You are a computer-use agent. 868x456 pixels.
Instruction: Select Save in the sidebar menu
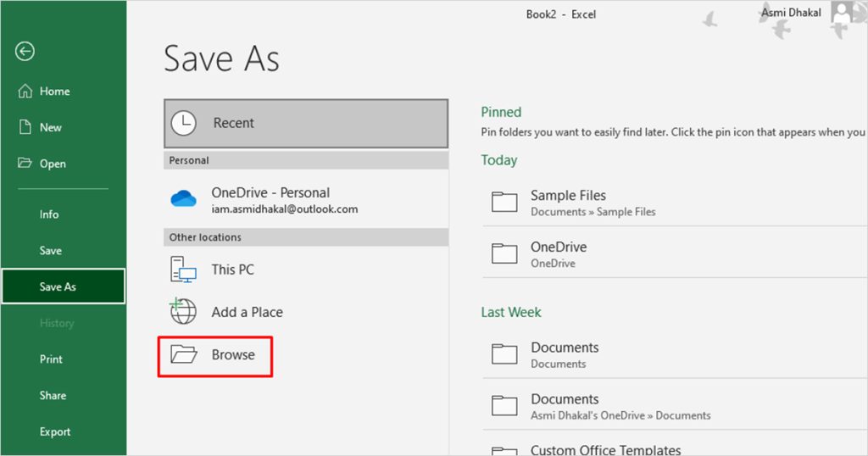[x=50, y=251]
